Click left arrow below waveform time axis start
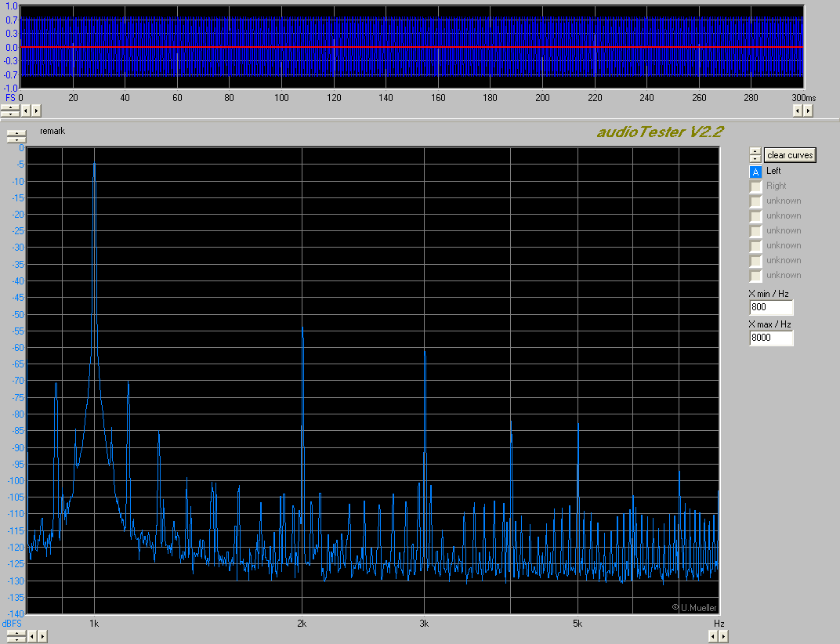 (x=25, y=111)
